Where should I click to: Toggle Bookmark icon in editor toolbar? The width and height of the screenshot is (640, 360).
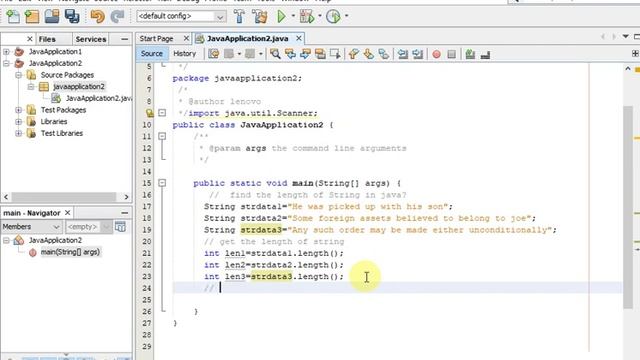pyautogui.click(x=384, y=54)
